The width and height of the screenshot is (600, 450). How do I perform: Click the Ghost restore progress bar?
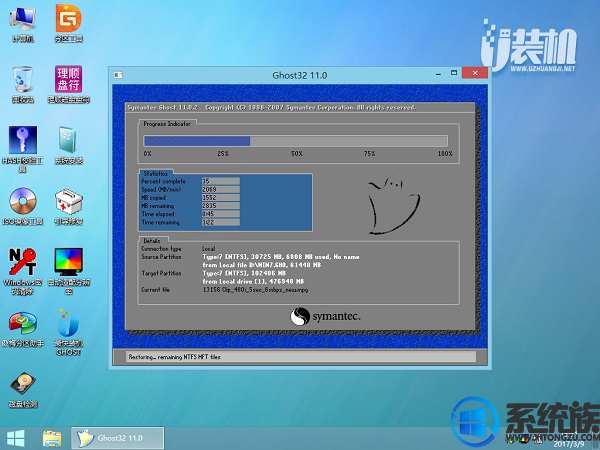pyautogui.click(x=298, y=141)
